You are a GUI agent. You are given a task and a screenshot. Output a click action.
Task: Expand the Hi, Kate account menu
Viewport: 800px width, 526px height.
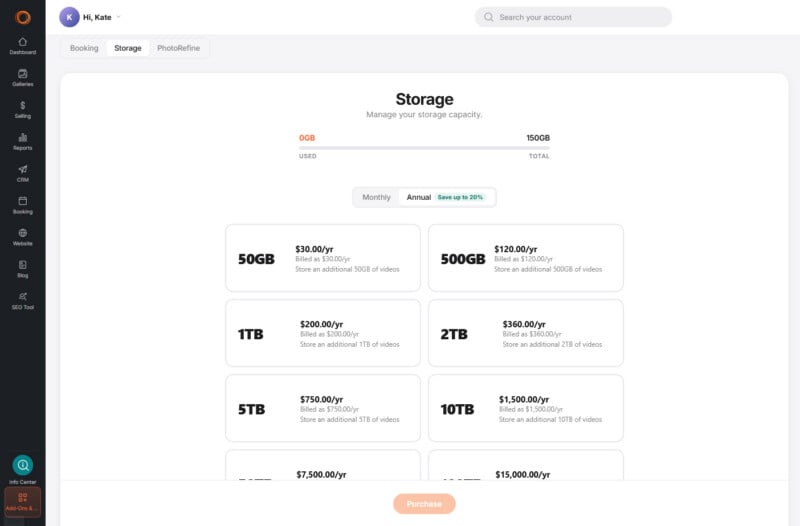pos(102,17)
